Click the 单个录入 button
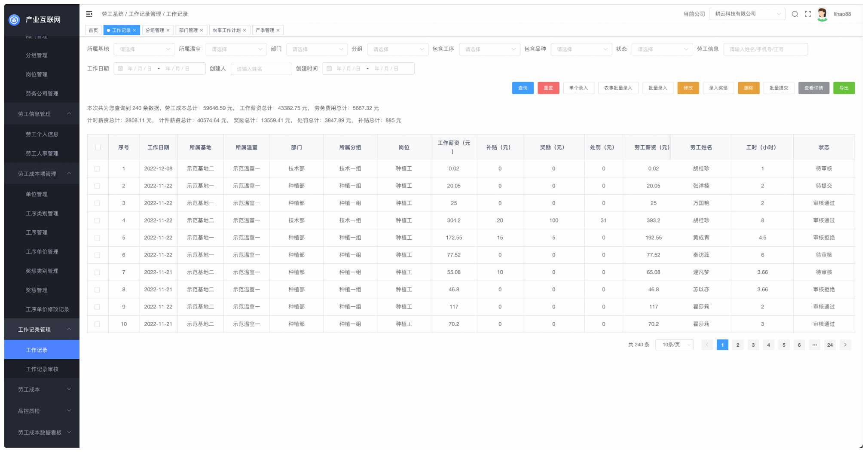868x452 pixels. (x=578, y=88)
